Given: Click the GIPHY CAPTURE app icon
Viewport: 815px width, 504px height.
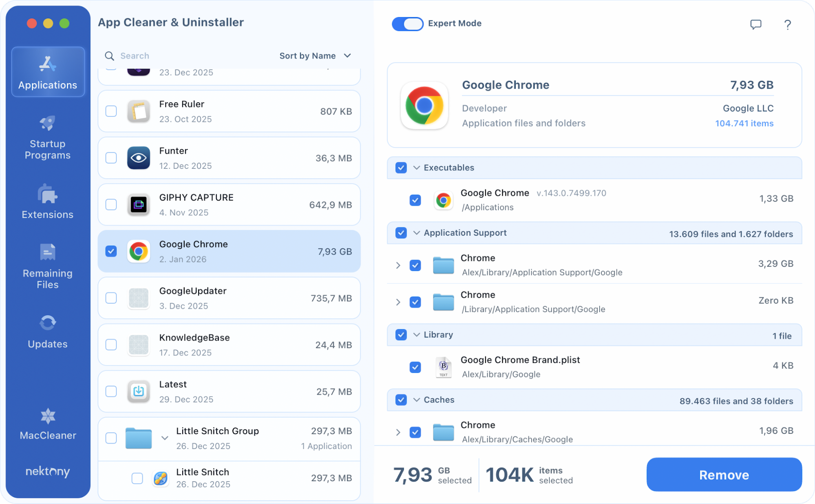Looking at the screenshot, I should 139,204.
